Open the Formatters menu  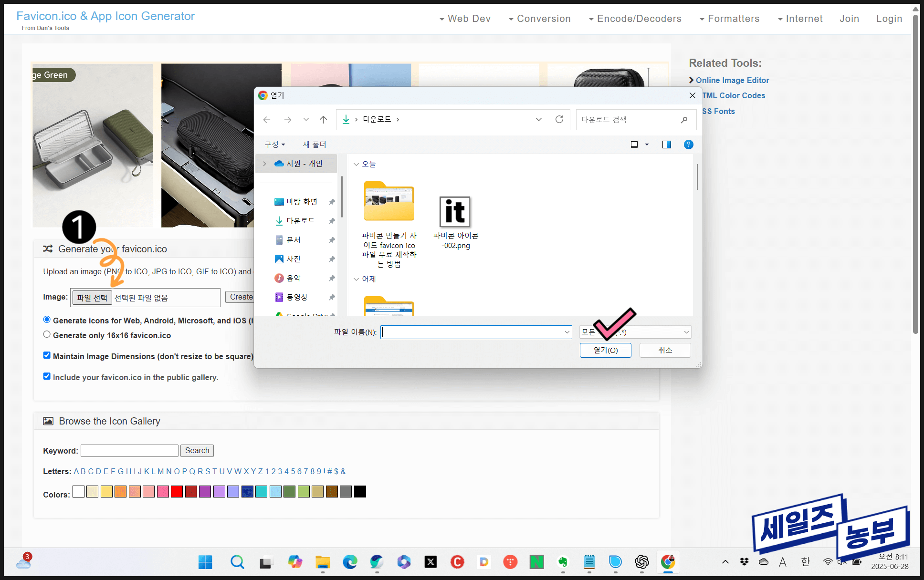tap(730, 19)
